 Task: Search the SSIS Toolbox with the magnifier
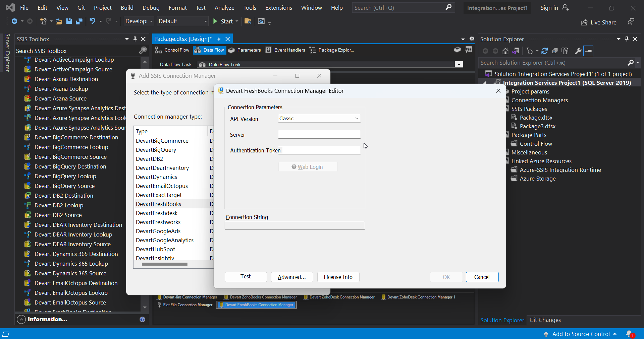pos(143,51)
